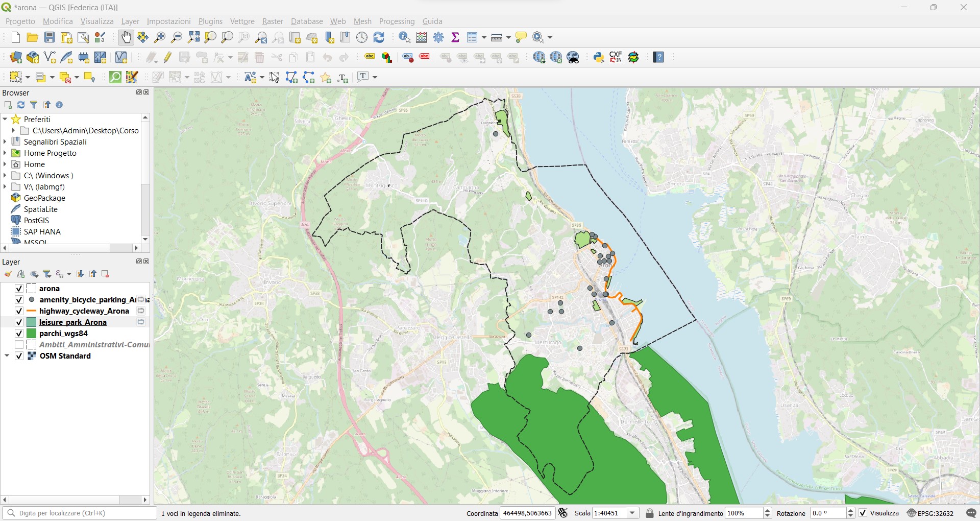
Task: Enable the Ambiti_Amministrativi layer checkbox
Action: pyautogui.click(x=19, y=345)
